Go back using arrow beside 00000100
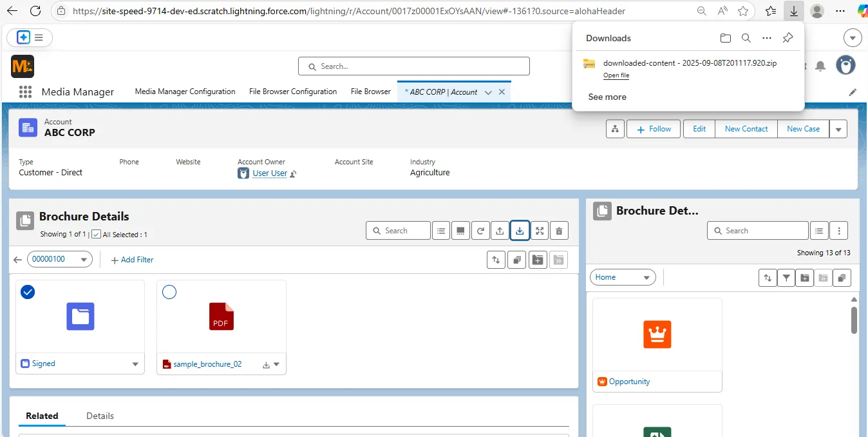Screen dimensions: 868x437 point(17,260)
